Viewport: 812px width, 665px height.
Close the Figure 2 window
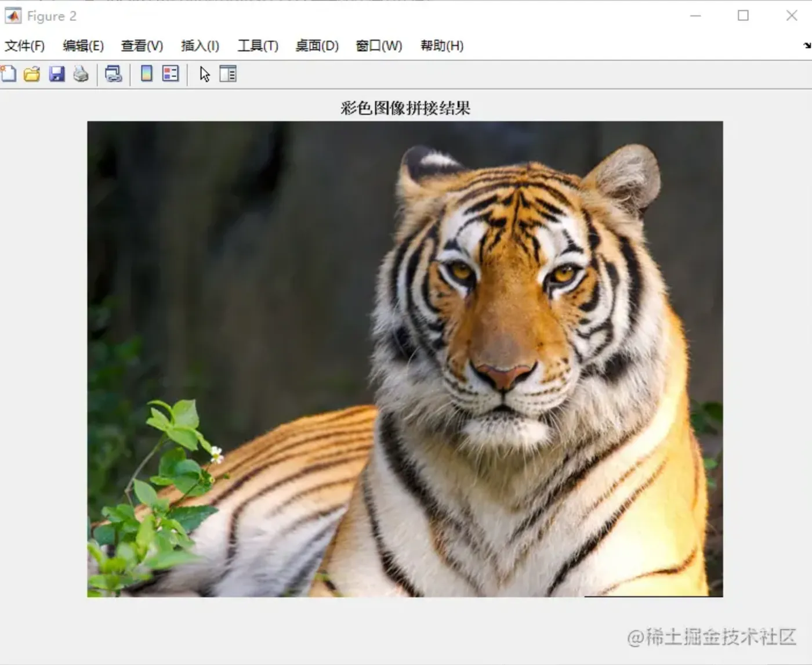point(792,16)
